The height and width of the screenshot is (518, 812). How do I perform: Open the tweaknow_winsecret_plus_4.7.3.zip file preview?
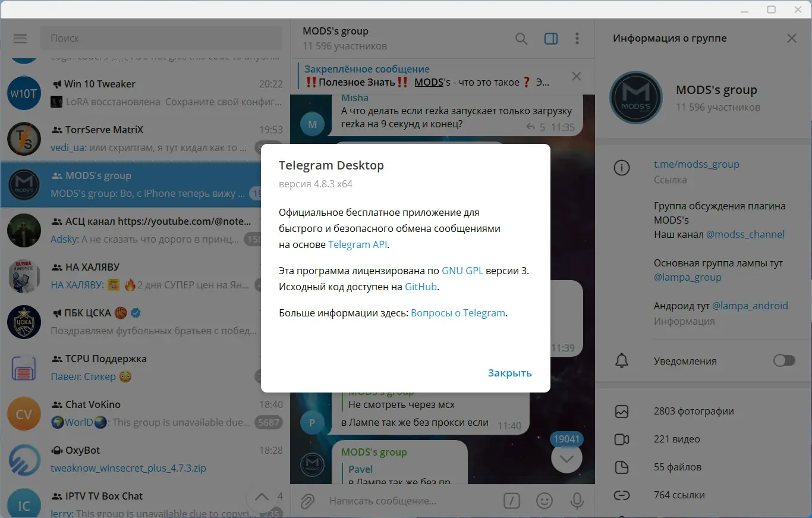coord(128,468)
